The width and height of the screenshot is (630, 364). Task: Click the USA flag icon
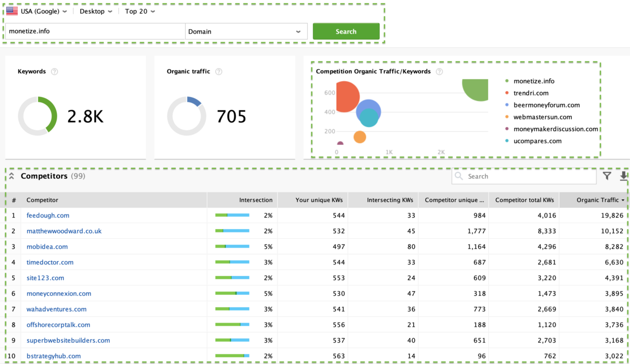12,11
